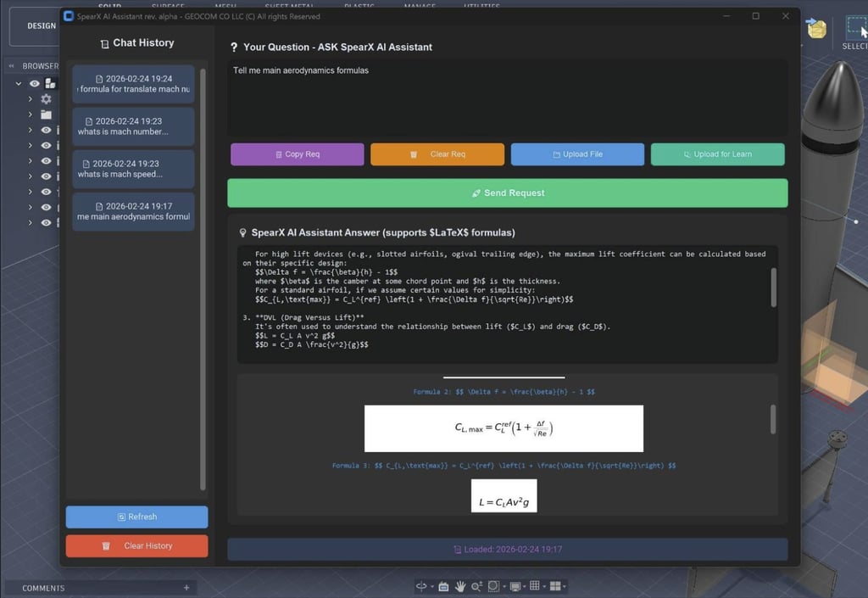Open Orbit type dropdown arrow
The height and width of the screenshot is (598, 868).
(x=431, y=586)
